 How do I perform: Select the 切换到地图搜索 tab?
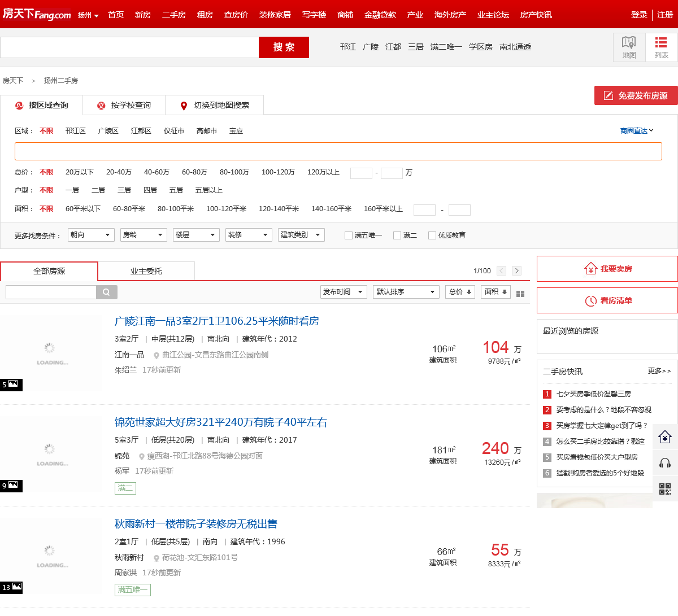(215, 105)
